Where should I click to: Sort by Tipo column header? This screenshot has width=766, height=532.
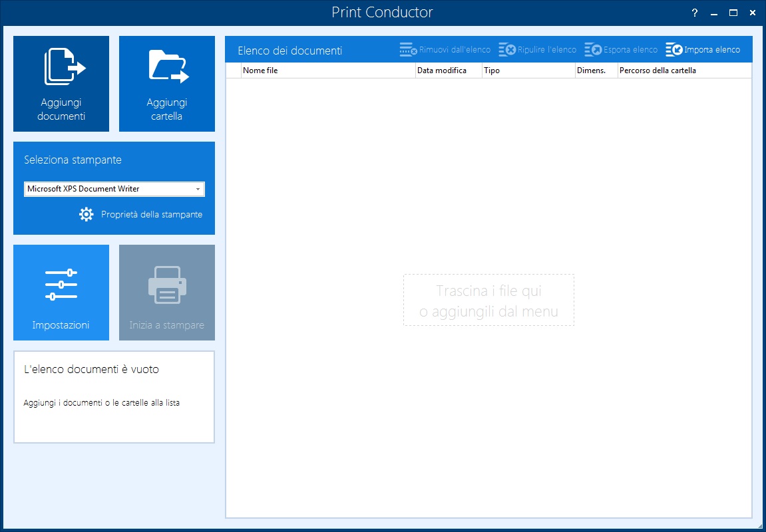[x=528, y=70]
